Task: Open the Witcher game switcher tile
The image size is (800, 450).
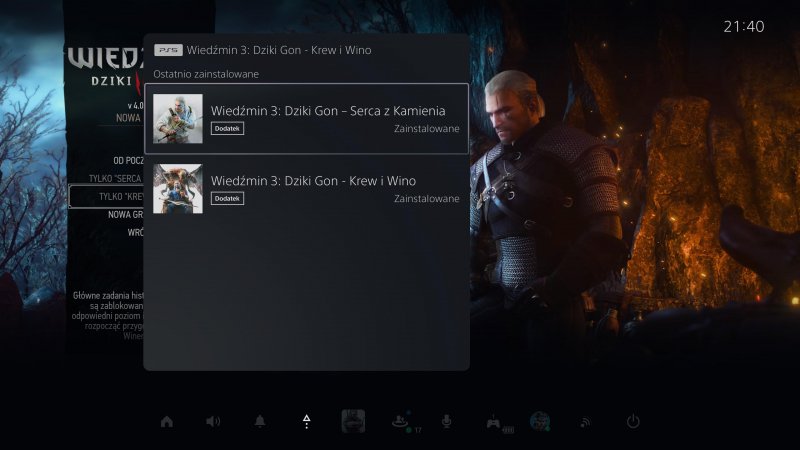Action: [x=353, y=421]
